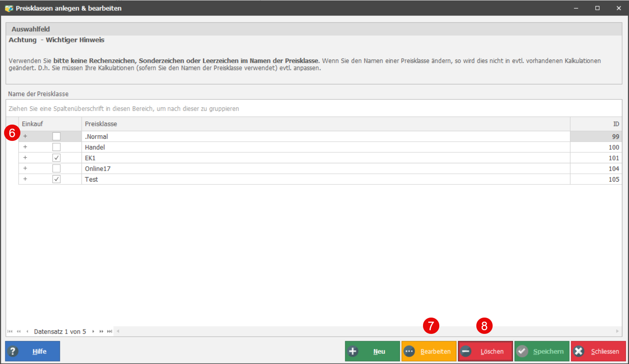Click the app icon in the title bar

pos(9,8)
